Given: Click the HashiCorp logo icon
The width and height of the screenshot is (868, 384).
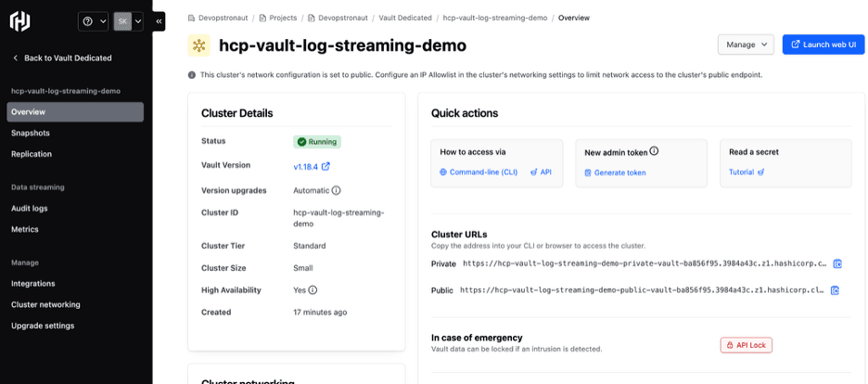Looking at the screenshot, I should 20,20.
